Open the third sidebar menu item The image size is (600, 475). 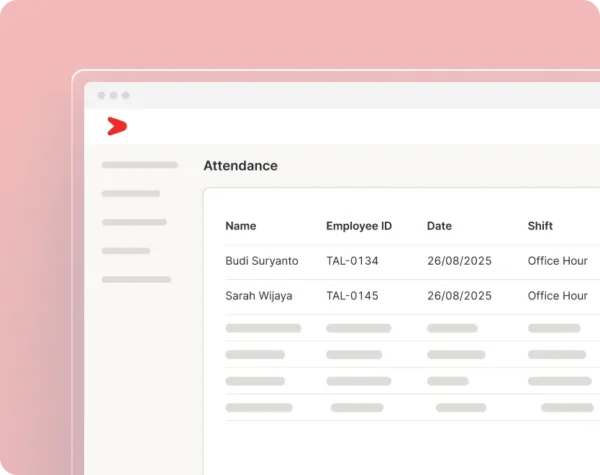coord(134,222)
